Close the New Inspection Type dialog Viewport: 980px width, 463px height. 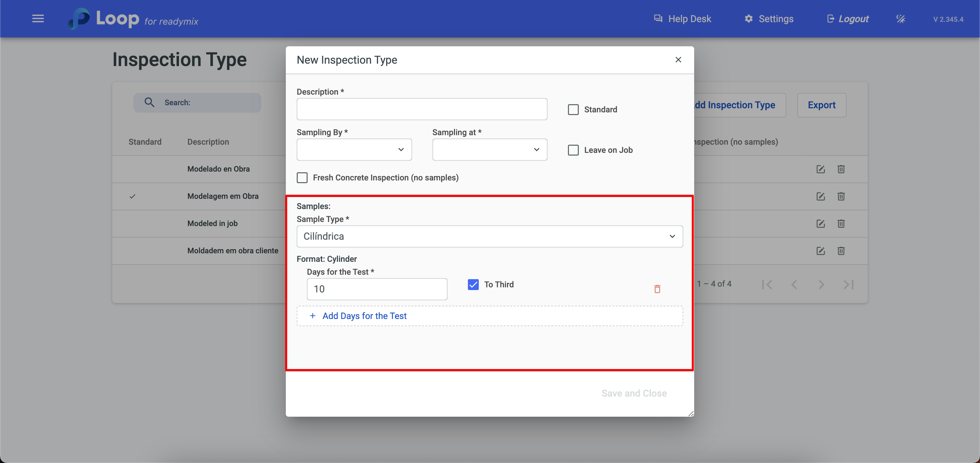[678, 60]
